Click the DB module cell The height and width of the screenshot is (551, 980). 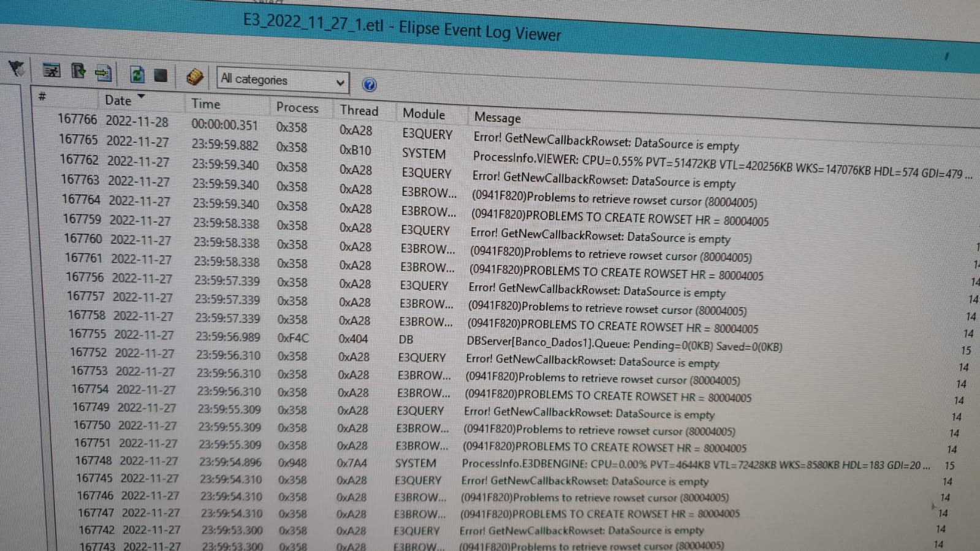(406, 339)
